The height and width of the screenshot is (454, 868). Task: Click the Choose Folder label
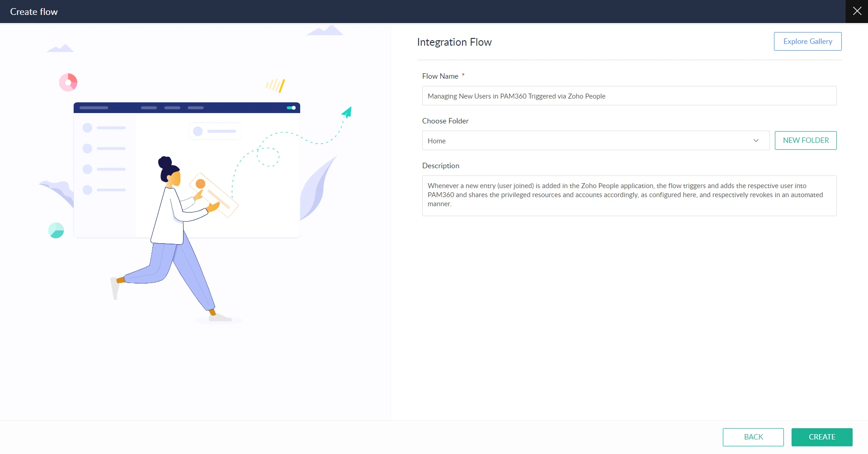click(445, 121)
